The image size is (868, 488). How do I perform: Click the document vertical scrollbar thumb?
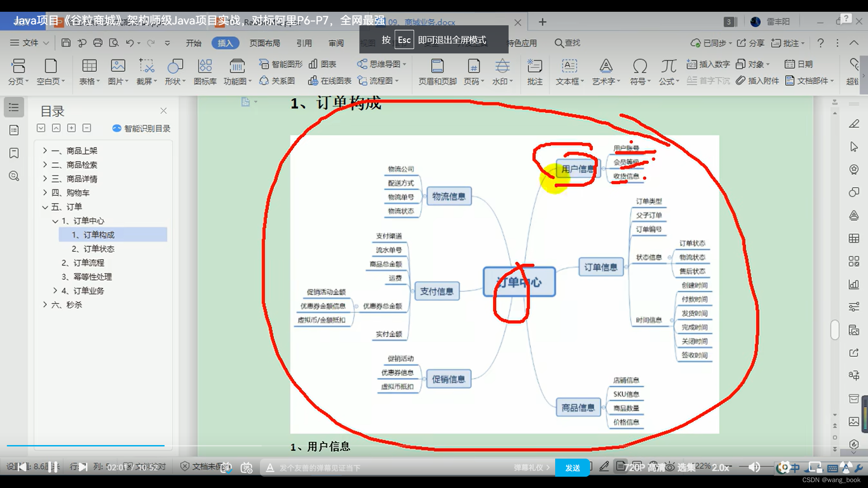click(x=835, y=329)
